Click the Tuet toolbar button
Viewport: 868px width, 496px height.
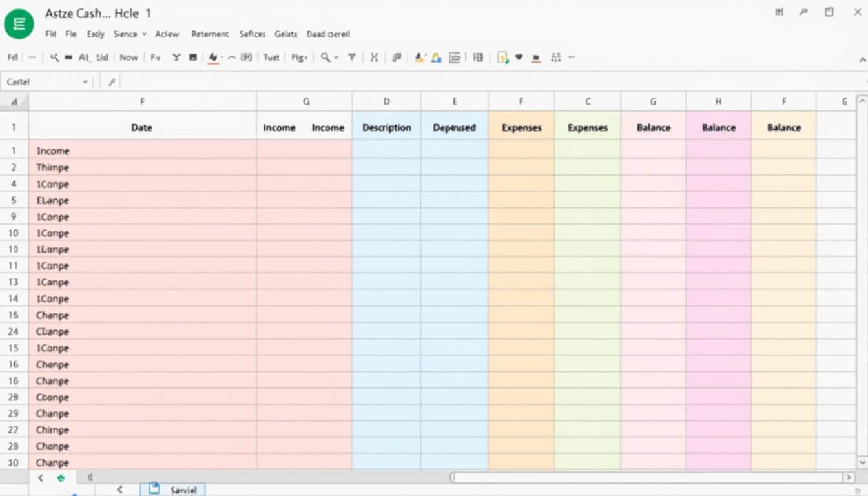271,57
